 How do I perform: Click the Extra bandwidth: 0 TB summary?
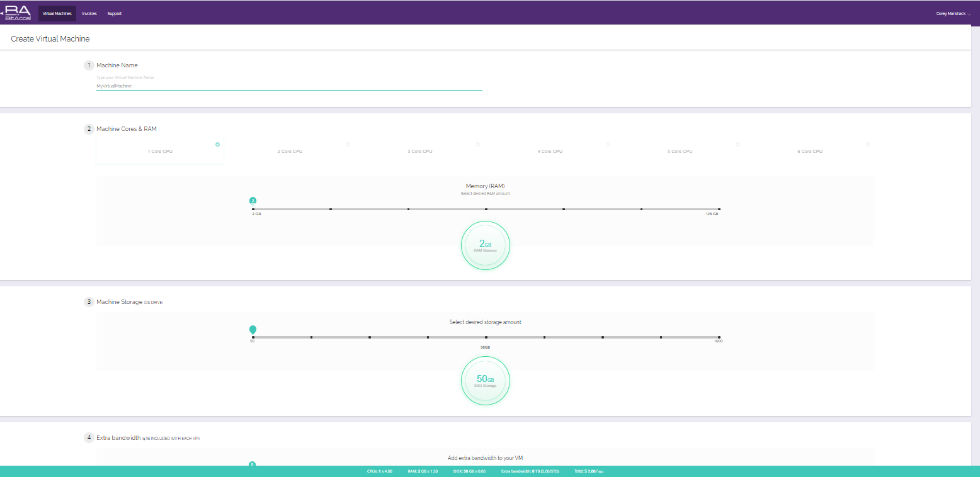coord(530,471)
